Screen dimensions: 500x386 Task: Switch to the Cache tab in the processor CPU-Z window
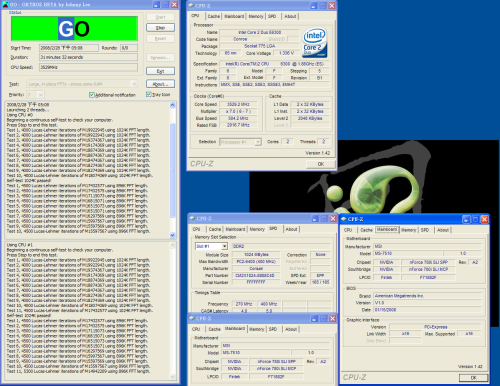pos(214,16)
